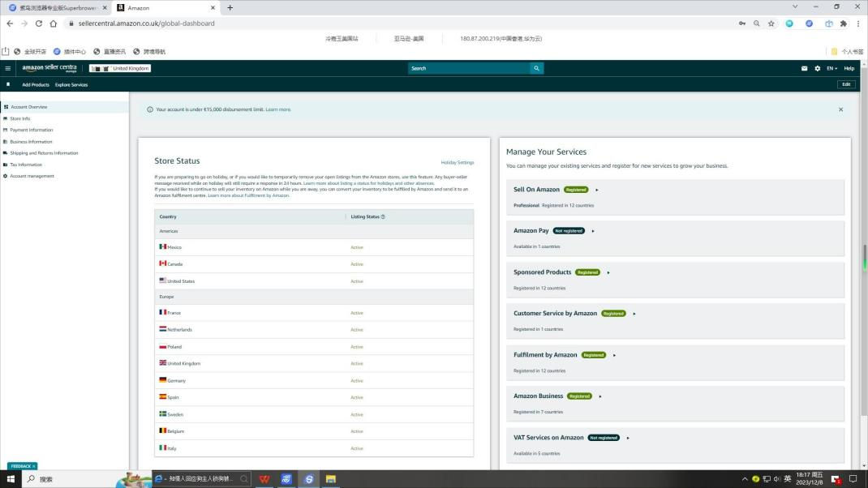Open the Windows Start menu

coord(11,479)
